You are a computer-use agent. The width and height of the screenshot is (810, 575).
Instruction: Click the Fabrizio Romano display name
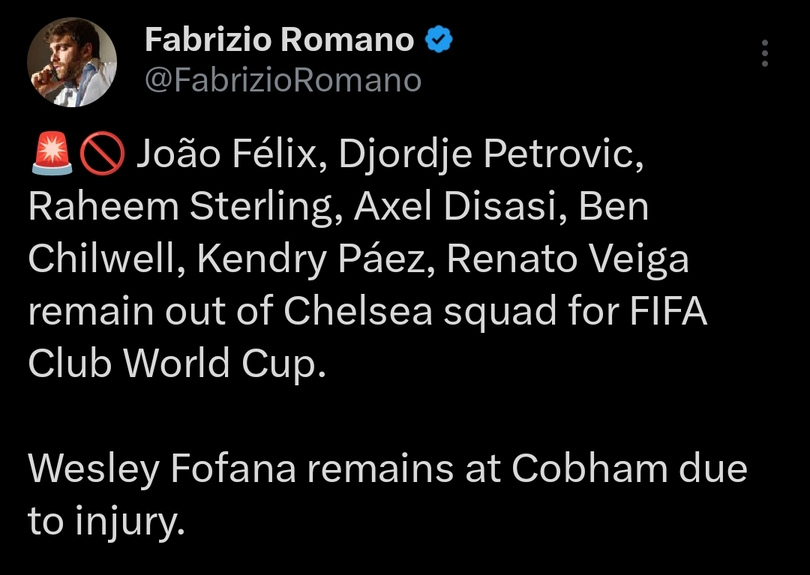point(279,40)
